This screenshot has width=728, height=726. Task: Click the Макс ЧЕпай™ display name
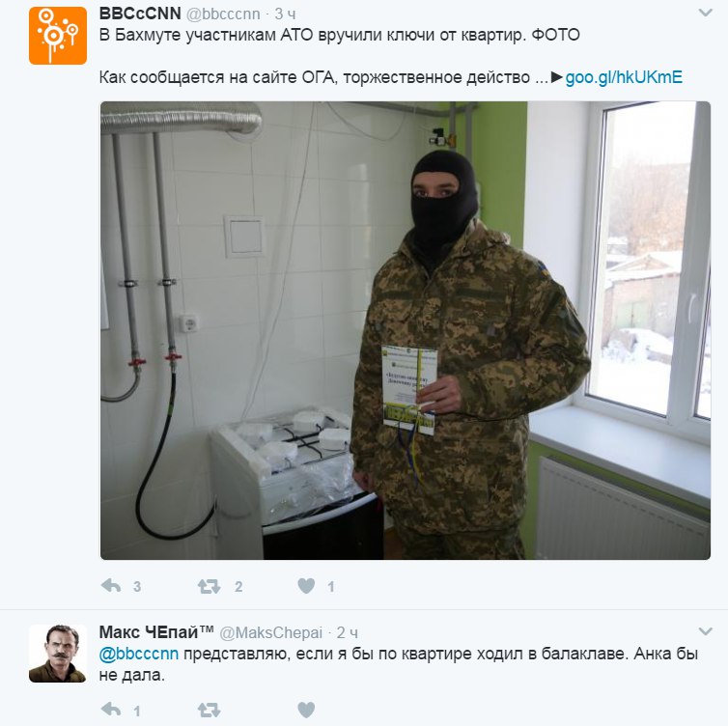coord(156,631)
